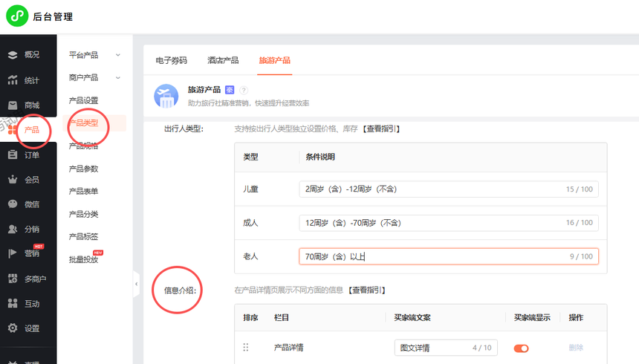639x364 pixels.
Task: Open 产品类型 in the submenu
Action: (x=83, y=123)
